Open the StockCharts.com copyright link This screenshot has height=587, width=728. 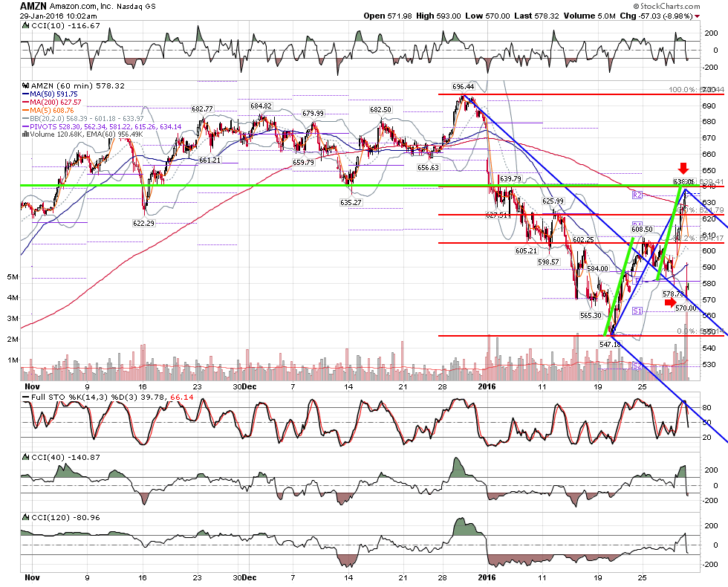click(667, 6)
